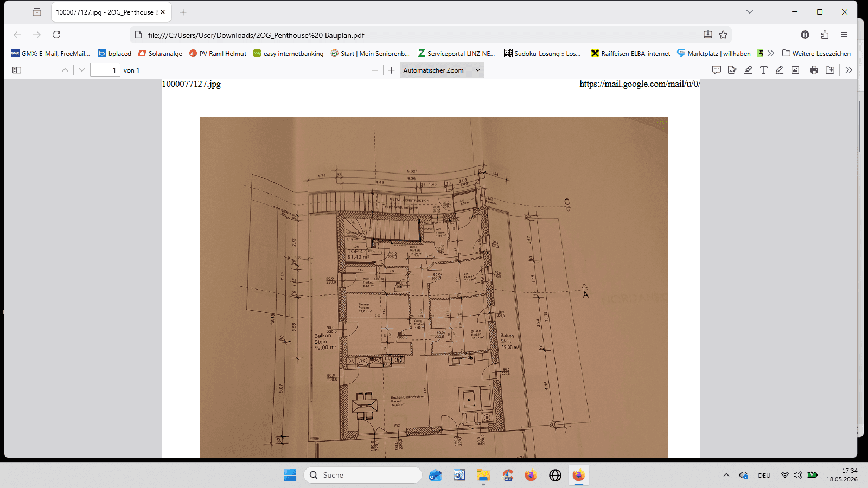Viewport: 868px width, 488px height.
Task: Bookmark this page with star
Action: coord(723,35)
